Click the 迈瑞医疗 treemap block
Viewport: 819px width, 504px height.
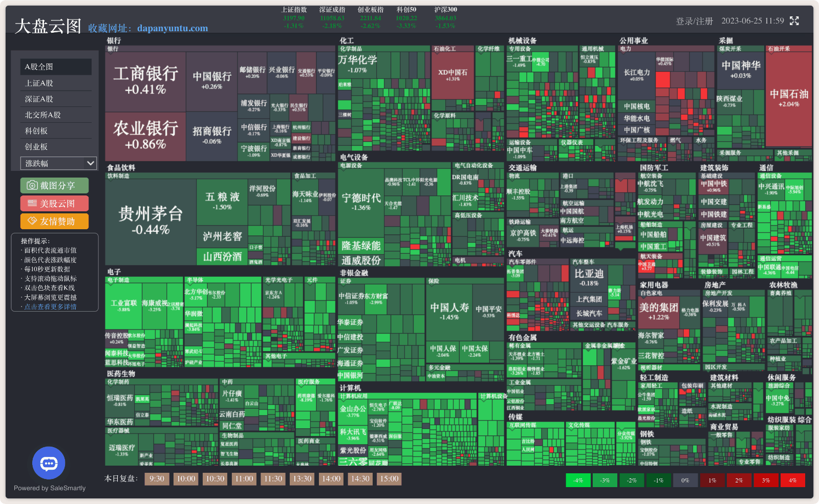click(x=121, y=450)
